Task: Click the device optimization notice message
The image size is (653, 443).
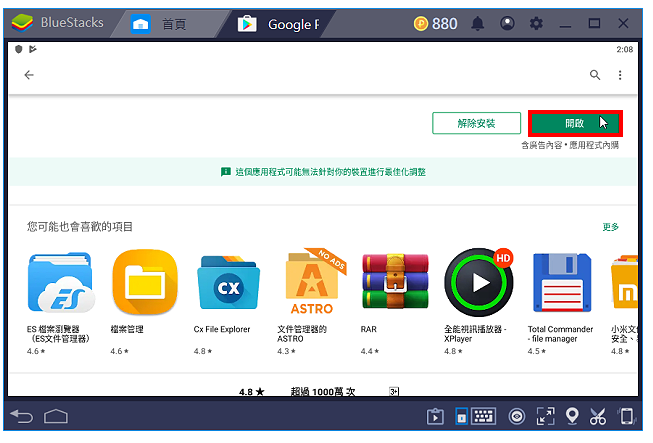Action: pos(331,172)
